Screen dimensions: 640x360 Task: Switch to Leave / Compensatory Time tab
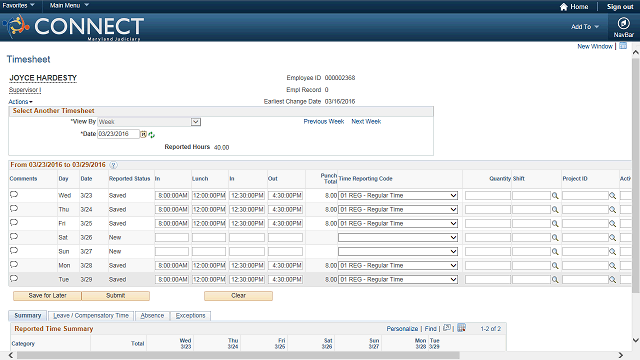(91, 316)
